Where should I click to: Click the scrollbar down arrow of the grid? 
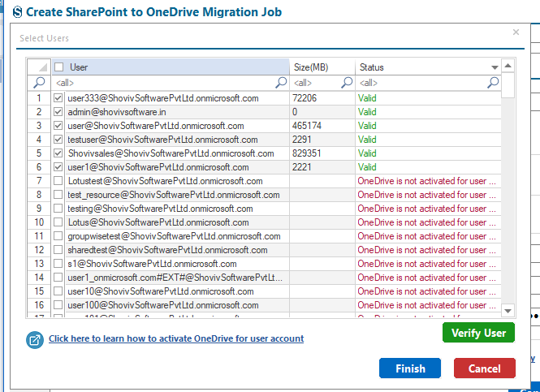[508, 310]
